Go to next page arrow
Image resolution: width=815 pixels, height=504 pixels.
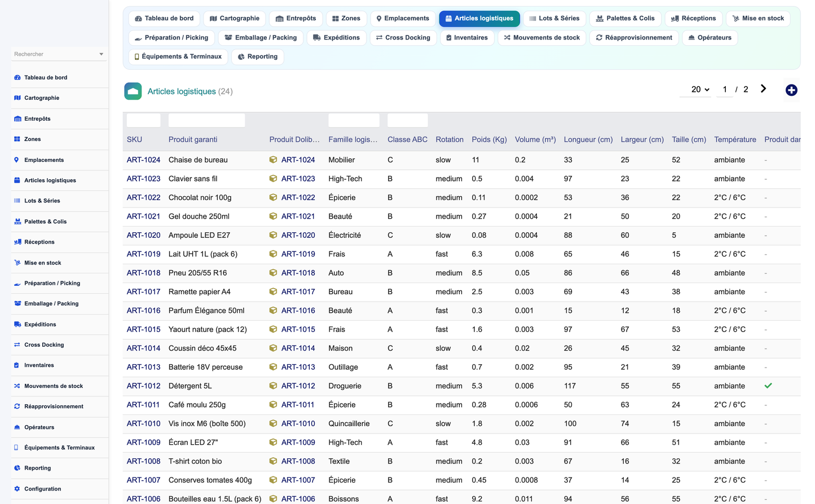pyautogui.click(x=763, y=89)
